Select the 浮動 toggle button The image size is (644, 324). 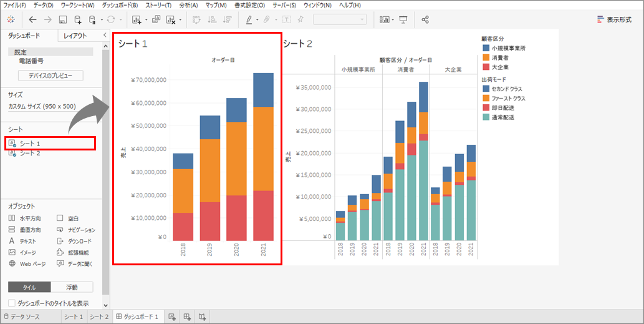pyautogui.click(x=72, y=287)
